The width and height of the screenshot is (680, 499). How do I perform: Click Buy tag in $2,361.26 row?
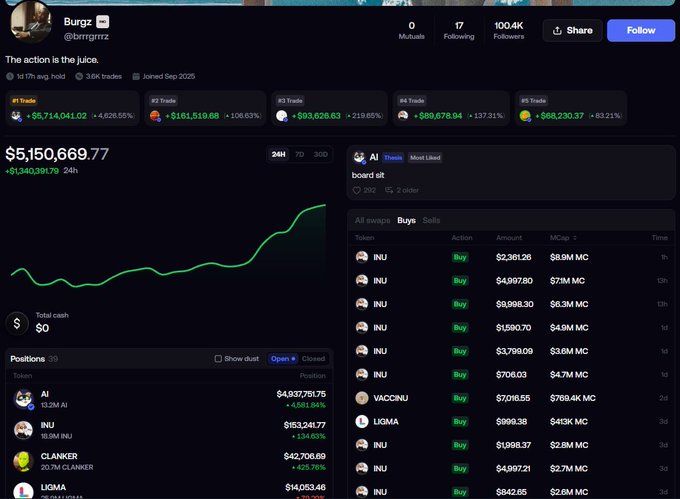click(460, 257)
